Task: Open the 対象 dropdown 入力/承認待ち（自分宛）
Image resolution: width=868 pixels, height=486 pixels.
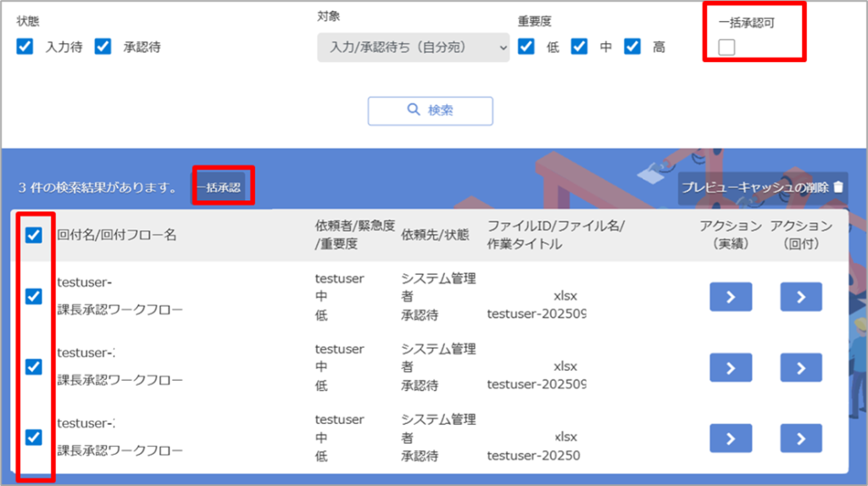Action: point(414,47)
